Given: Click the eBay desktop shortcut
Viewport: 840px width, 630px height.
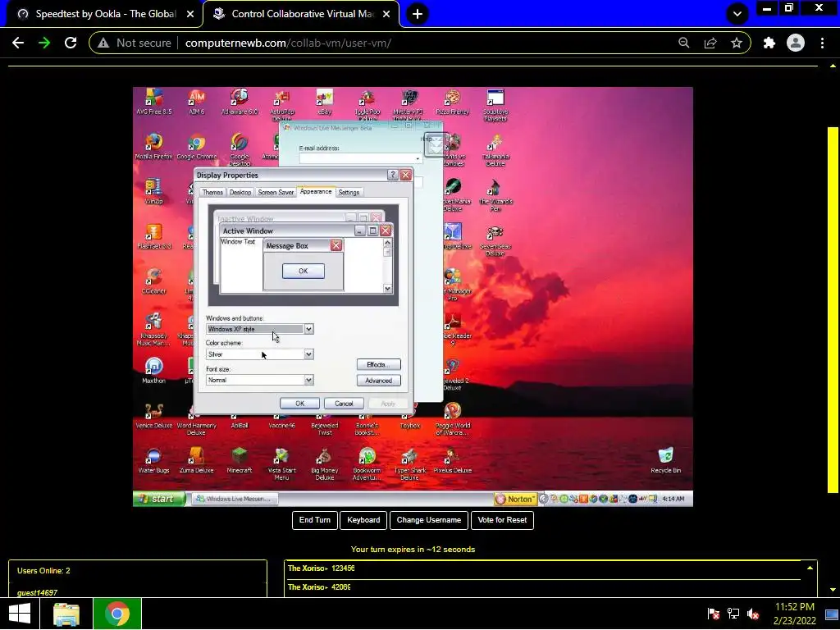Looking at the screenshot, I should click(x=325, y=102).
